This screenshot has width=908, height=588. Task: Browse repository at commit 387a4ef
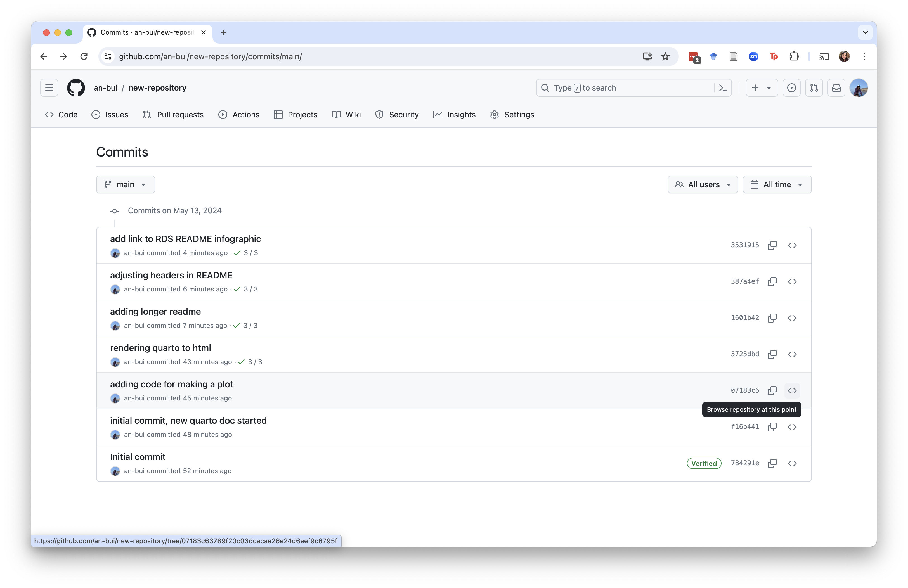click(x=792, y=281)
